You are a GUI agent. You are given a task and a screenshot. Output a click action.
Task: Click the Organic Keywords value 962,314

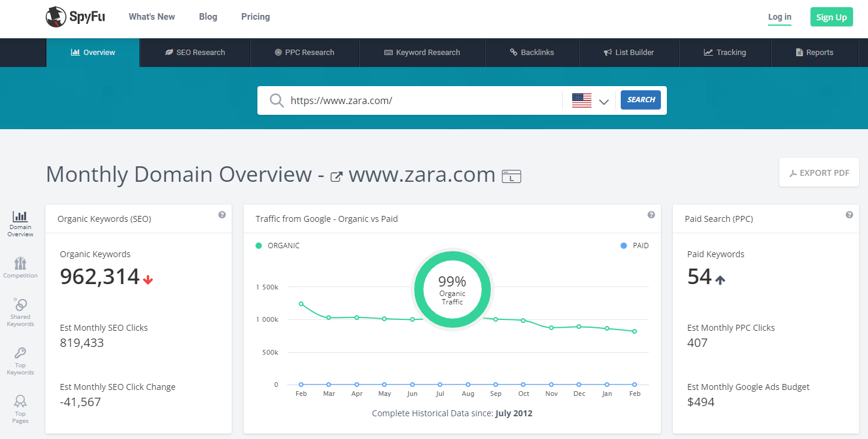coord(100,277)
